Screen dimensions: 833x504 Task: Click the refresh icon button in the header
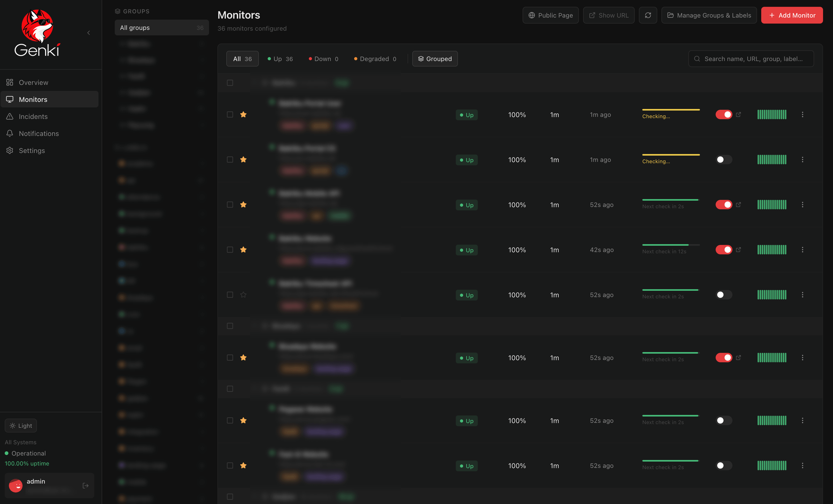pos(648,15)
